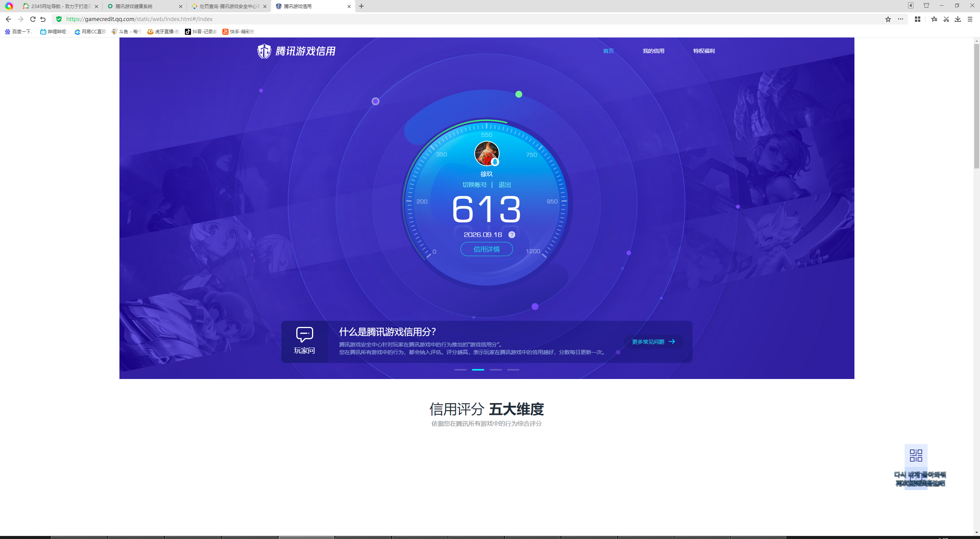Select the 特权福利 navigation item
Viewport: 980px width, 539px height.
pos(704,51)
